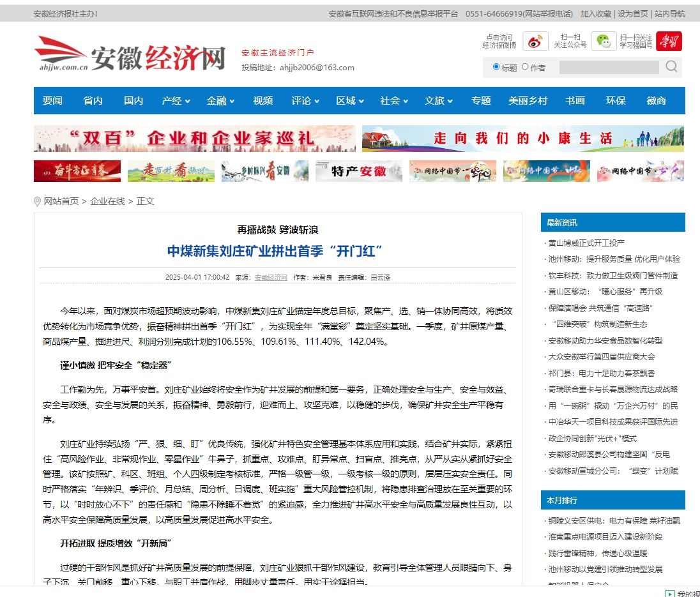Click the 安徽经济网 source link
Viewport: 700px width, 597px height.
pos(271,278)
